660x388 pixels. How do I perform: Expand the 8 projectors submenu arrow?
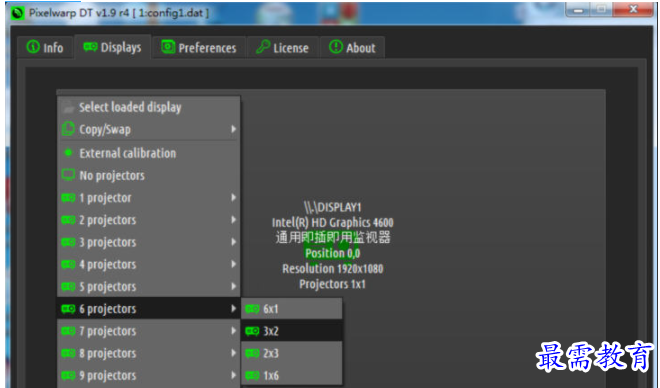click(x=233, y=353)
